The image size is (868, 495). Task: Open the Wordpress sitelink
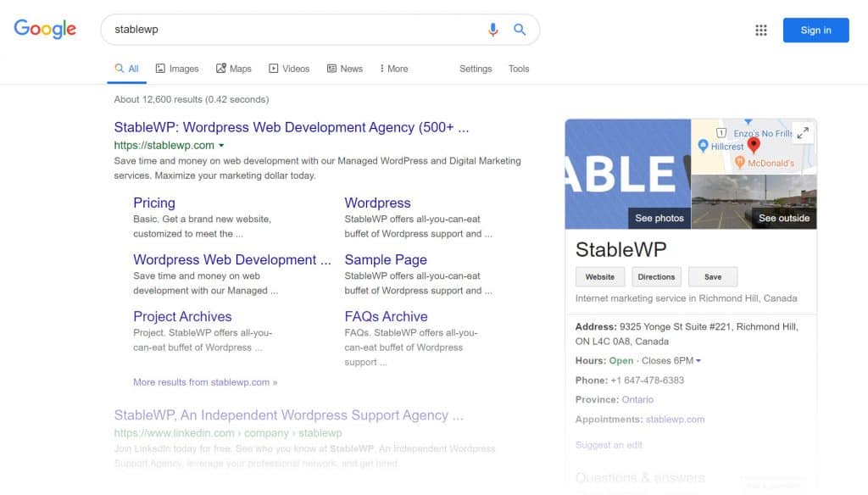coord(377,203)
